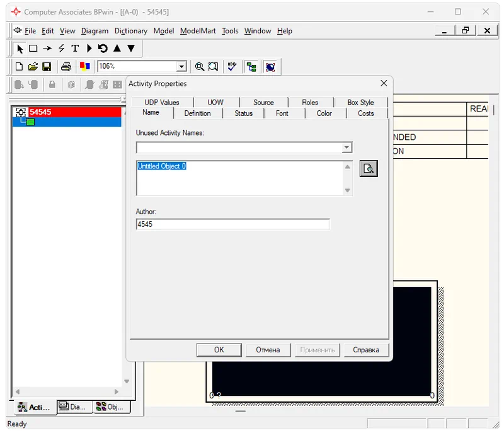This screenshot has width=504, height=433.
Task: Switch to the Status tab
Action: [243, 113]
